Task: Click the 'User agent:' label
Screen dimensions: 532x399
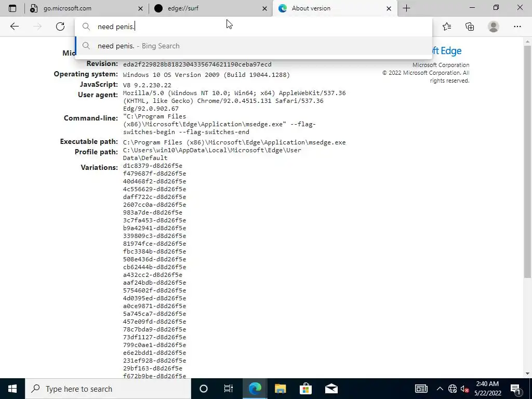Action: coord(98,95)
